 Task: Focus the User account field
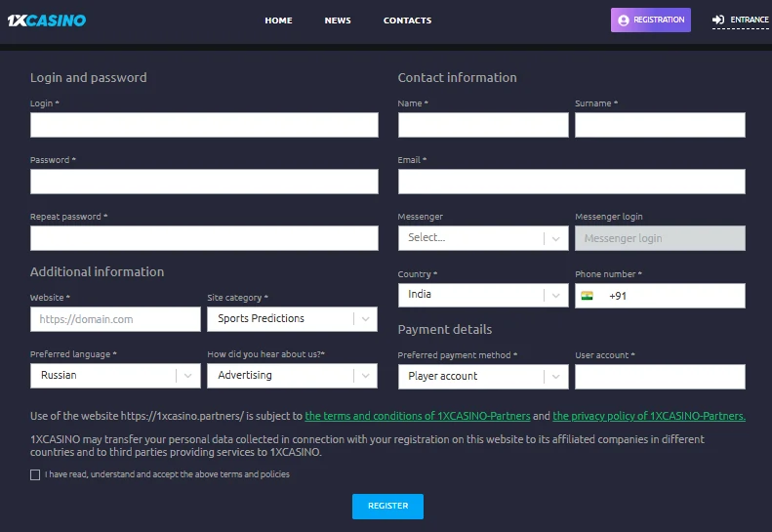click(660, 377)
